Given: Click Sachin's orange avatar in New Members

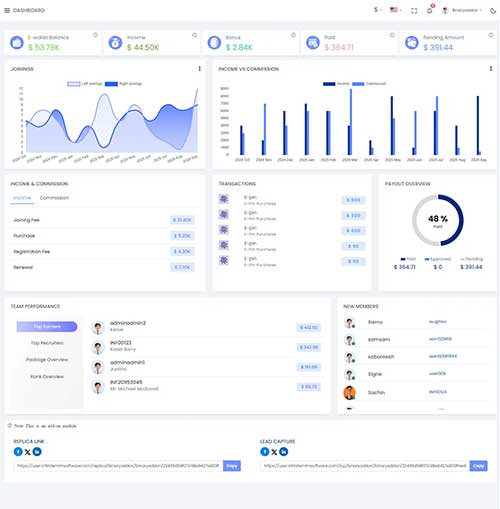Looking at the screenshot, I should point(349,393).
